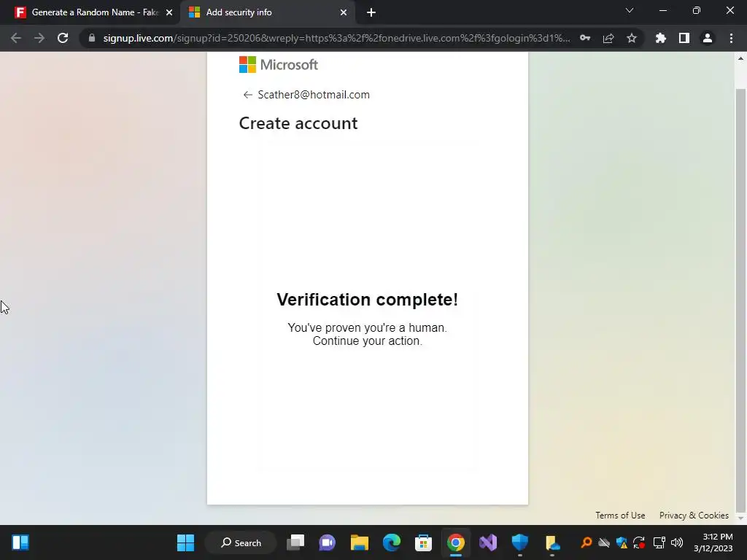Open the Privacy & Cookies link

point(694,516)
